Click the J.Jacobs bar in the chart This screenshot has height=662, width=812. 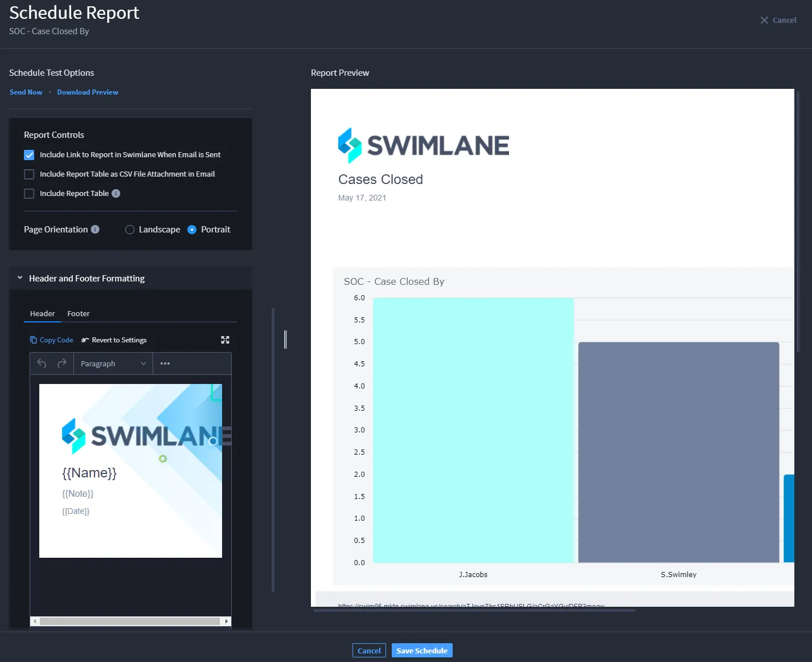[x=473, y=430]
